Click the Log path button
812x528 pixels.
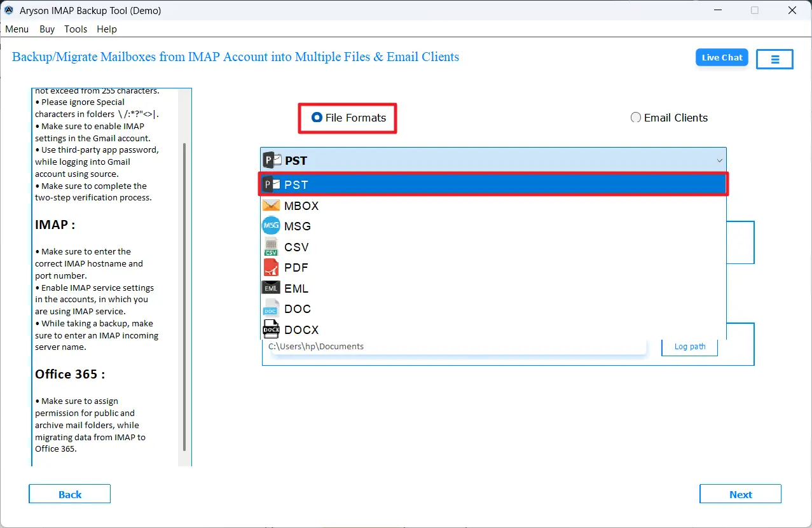[689, 347]
